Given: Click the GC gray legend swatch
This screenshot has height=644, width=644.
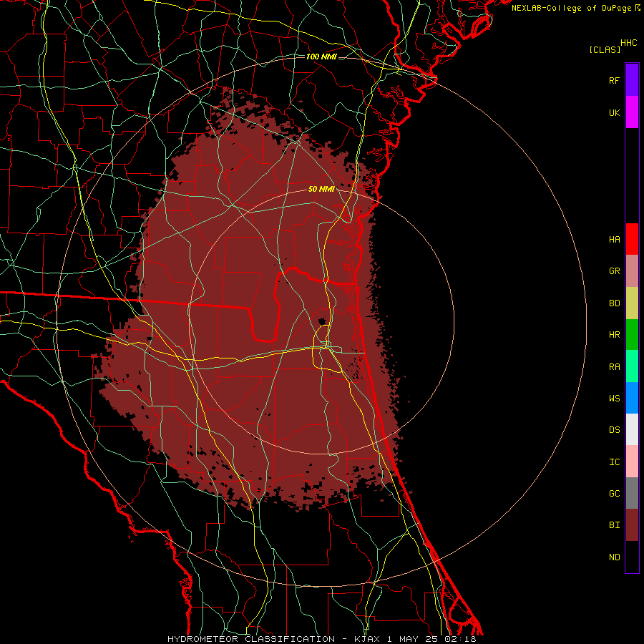Looking at the screenshot, I should pos(632,493).
